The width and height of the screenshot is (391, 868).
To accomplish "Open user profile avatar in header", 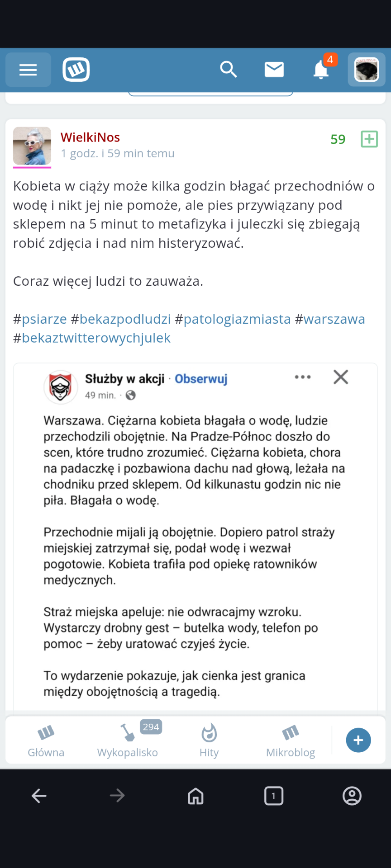I will point(366,70).
